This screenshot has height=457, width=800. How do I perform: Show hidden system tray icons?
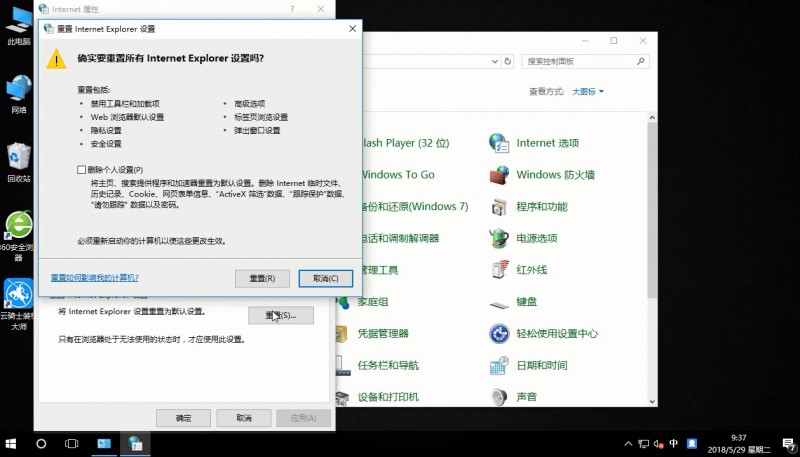(x=628, y=444)
